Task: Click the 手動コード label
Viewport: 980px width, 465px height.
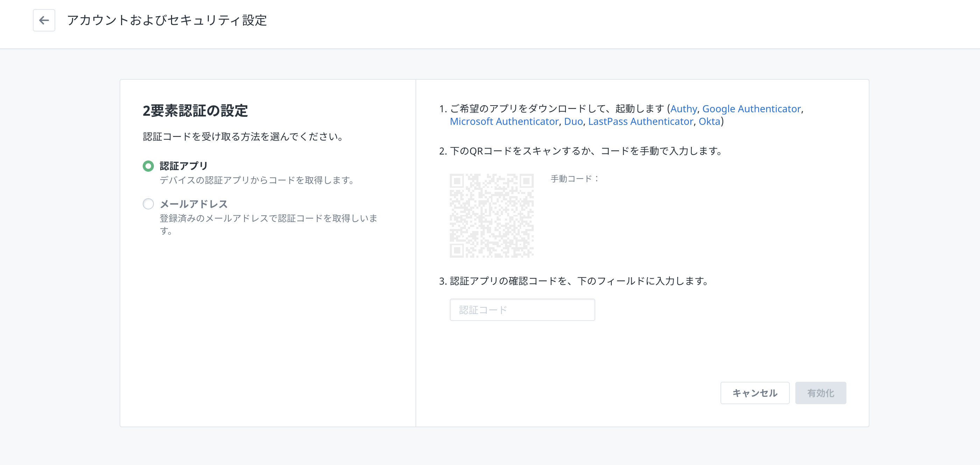Action: 574,179
